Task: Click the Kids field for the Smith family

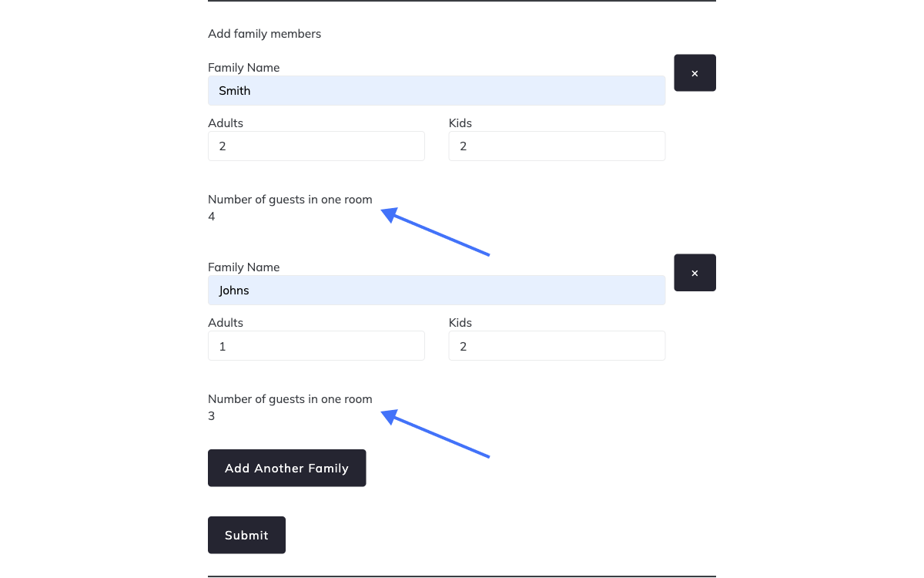Action: tap(557, 146)
